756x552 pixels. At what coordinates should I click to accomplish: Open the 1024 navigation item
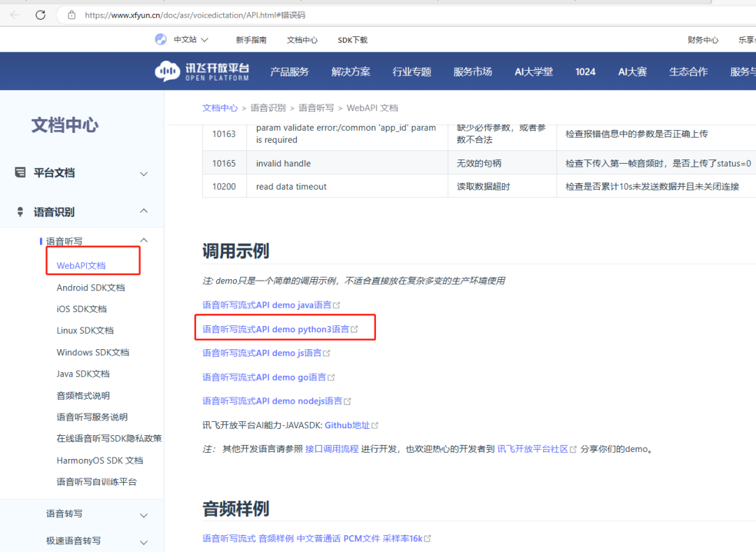585,72
